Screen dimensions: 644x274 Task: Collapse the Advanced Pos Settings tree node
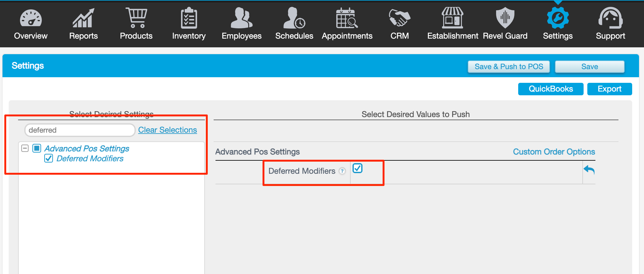point(25,148)
